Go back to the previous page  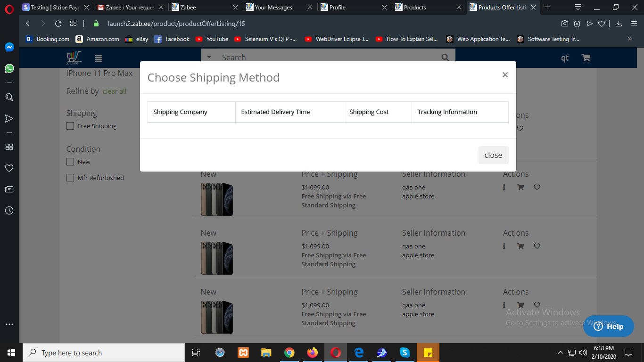(28, 24)
